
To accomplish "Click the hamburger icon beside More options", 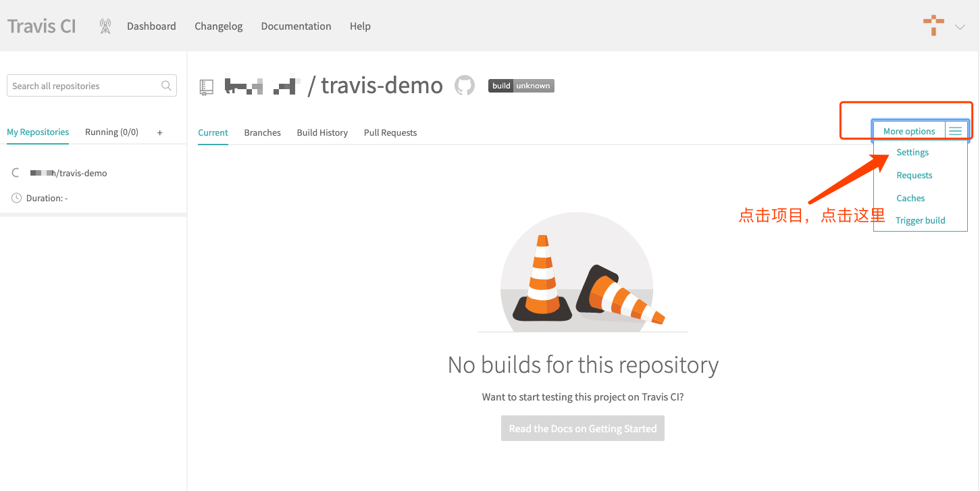I will pos(955,131).
